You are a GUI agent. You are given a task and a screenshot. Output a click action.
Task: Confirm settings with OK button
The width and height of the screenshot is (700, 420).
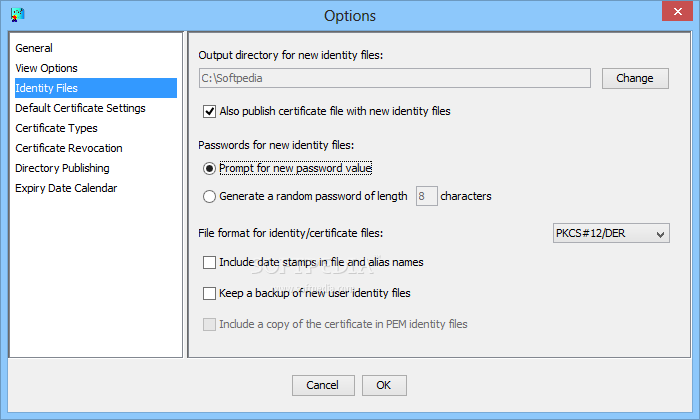384,385
